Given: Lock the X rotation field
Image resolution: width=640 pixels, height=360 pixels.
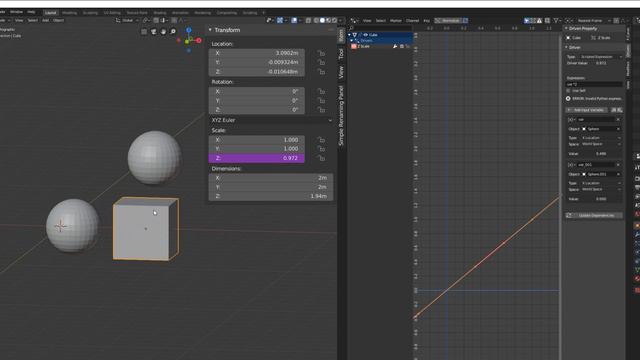Looking at the screenshot, I should click(321, 91).
